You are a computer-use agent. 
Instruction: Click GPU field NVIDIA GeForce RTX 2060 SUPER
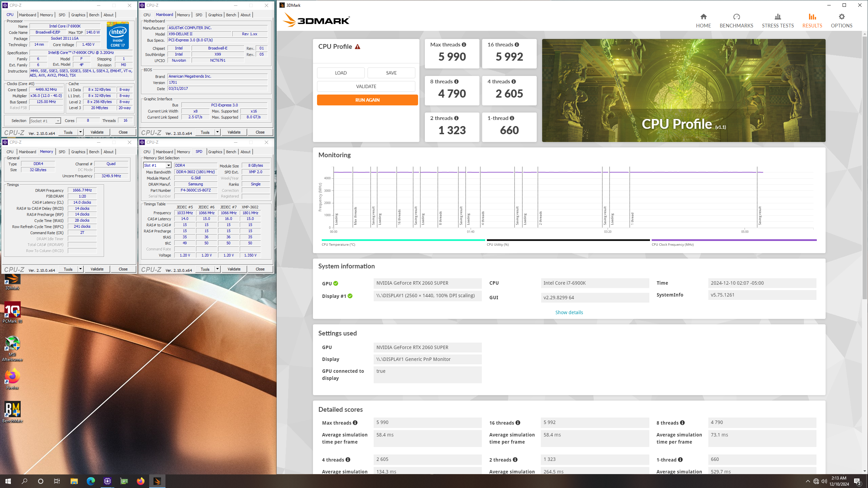427,283
